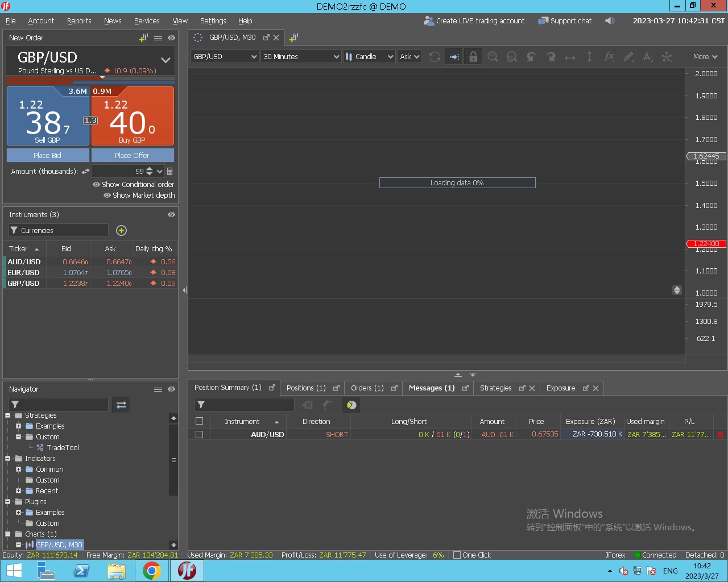Toggle Navigator panel eye visibility icon
Image resolution: width=728 pixels, height=582 pixels.
171,389
